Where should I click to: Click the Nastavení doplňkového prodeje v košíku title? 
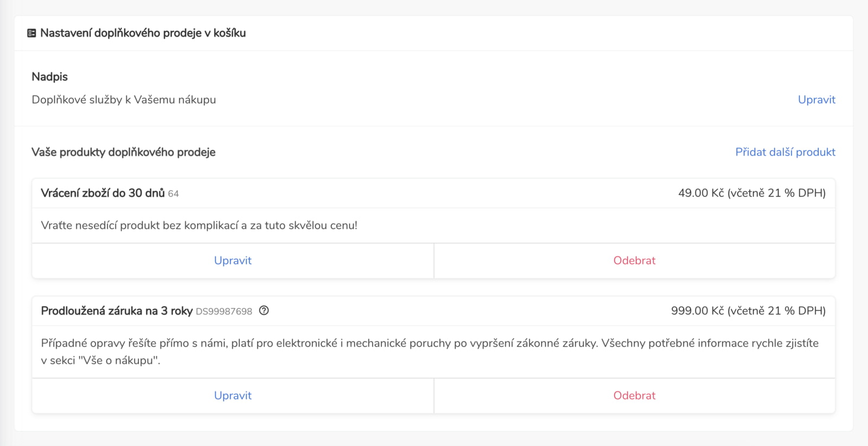point(143,33)
